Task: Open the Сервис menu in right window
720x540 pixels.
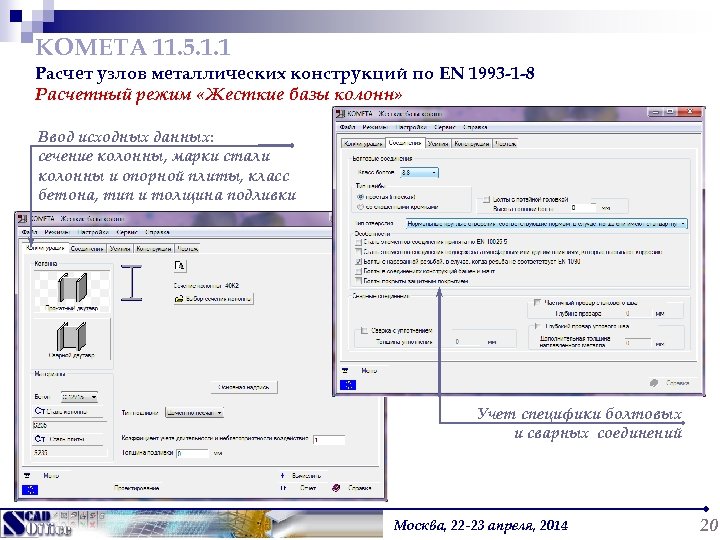Action: click(445, 127)
